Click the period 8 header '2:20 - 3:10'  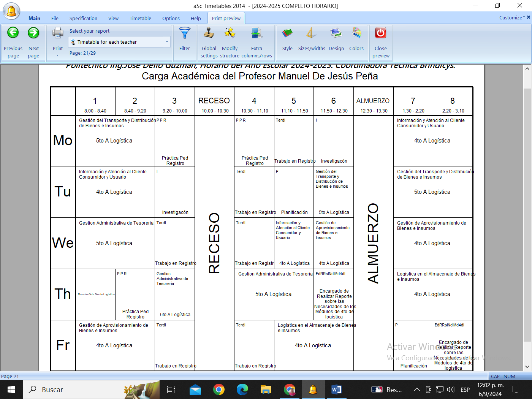(453, 111)
